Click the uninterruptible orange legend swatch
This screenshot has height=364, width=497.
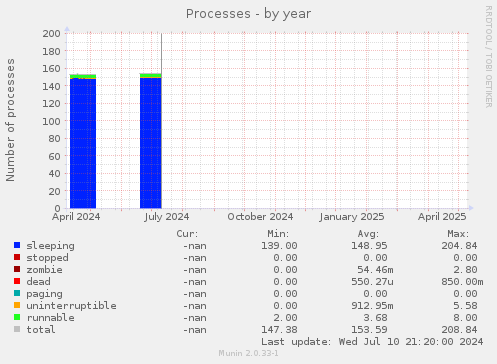(17, 305)
